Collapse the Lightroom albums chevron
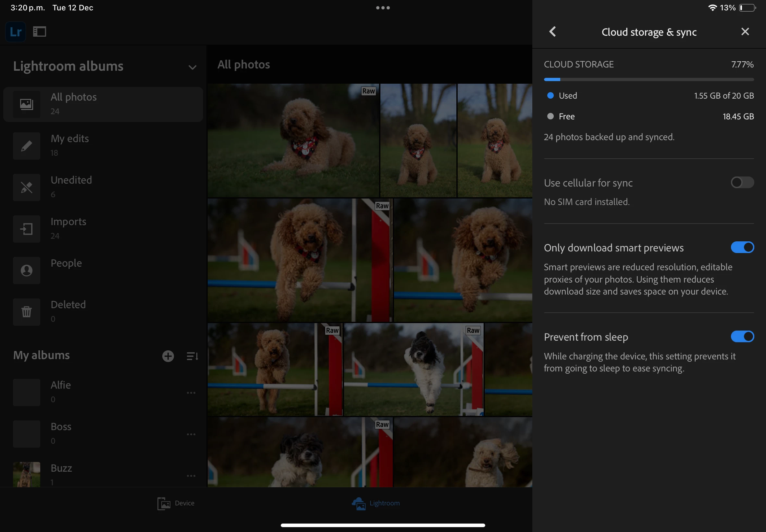 (192, 67)
